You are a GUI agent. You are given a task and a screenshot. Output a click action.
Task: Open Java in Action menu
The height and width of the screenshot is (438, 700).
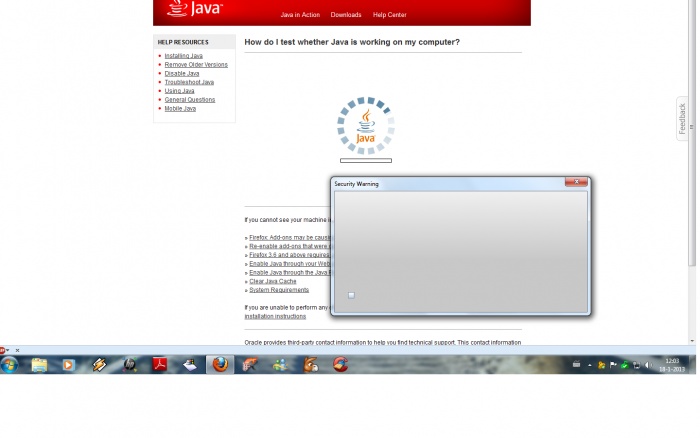pos(300,15)
